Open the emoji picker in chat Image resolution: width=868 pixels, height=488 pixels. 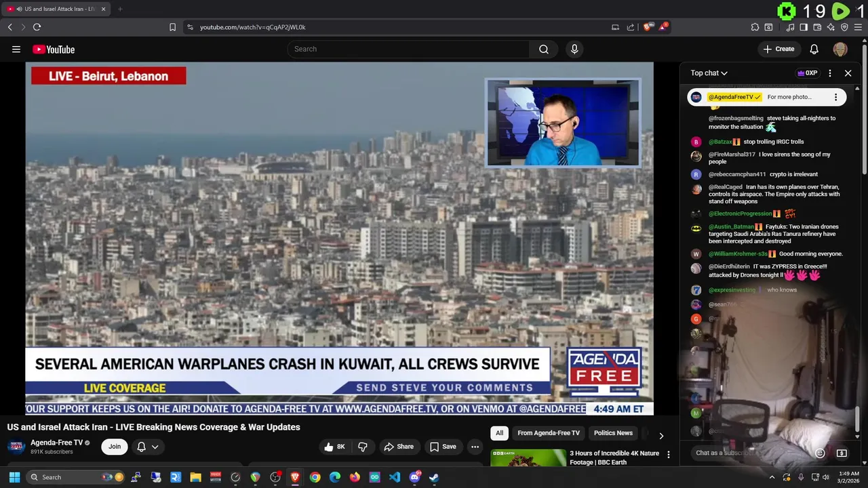(820, 453)
